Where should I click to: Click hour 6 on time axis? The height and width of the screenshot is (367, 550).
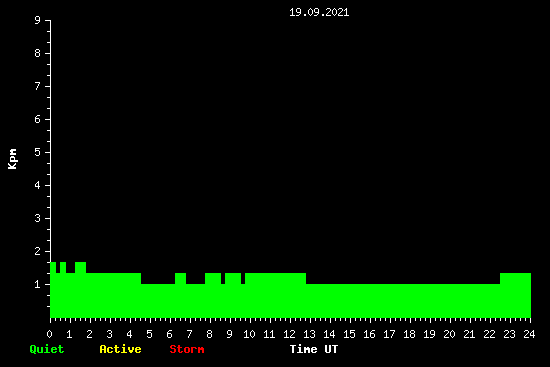[x=169, y=334]
